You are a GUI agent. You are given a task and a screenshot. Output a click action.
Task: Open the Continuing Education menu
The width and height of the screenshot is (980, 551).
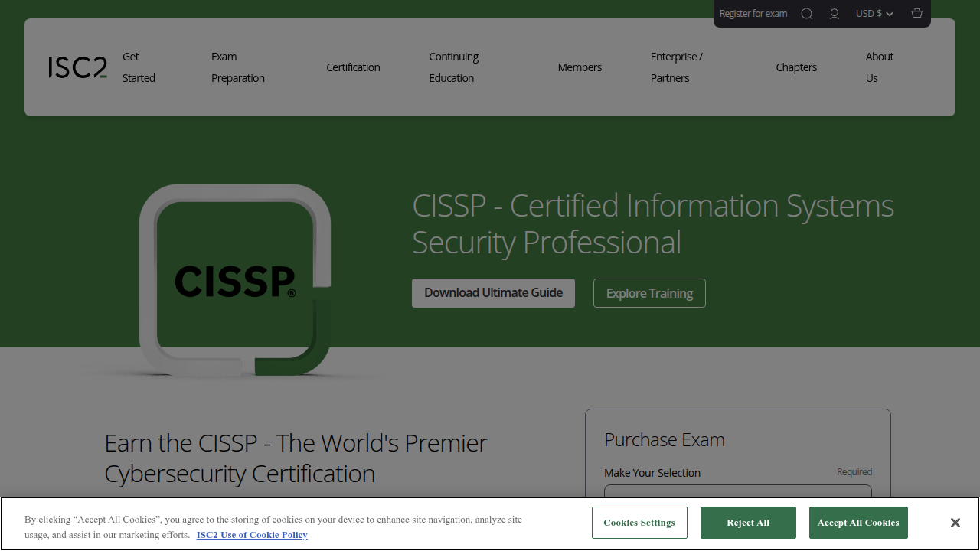[453, 67]
